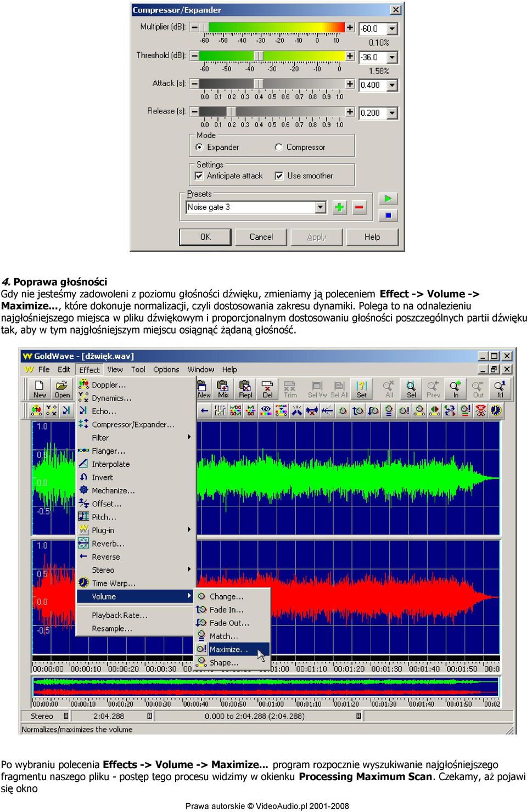Choose Time Warp... from the Effect menu
527x812 pixels.
pos(136,583)
